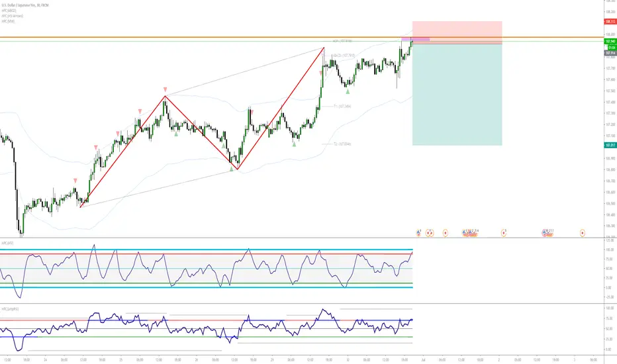Select the HPC (AmpHS) lower pane legend
Screen dimensions: 617x364
tap(10, 309)
